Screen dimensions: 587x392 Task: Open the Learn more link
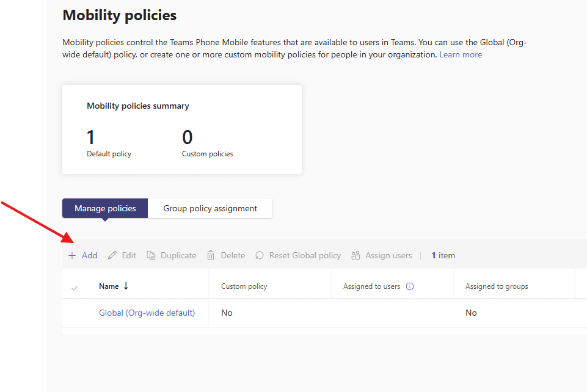pos(461,54)
